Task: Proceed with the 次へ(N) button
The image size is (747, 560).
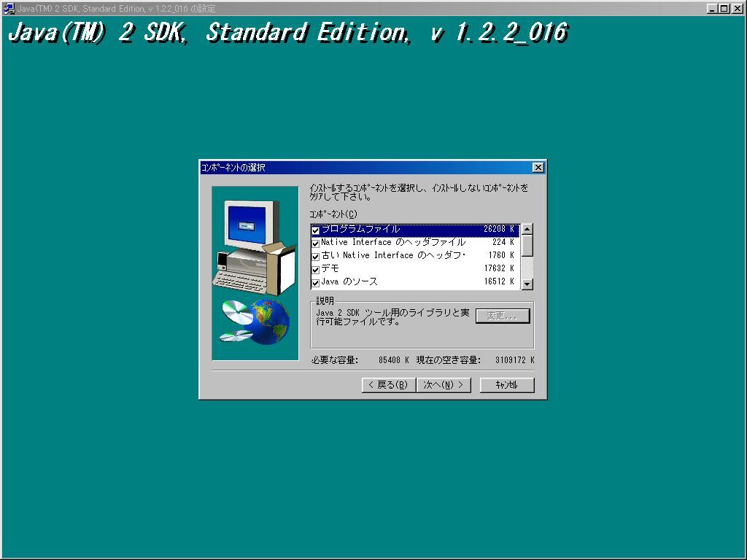Action: [x=444, y=385]
